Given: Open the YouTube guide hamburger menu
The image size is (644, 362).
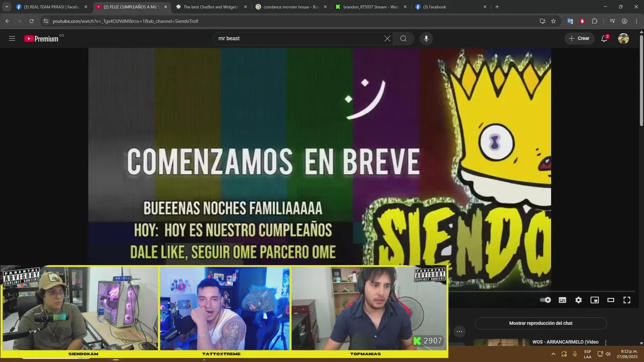Looking at the screenshot, I should pos(12,38).
